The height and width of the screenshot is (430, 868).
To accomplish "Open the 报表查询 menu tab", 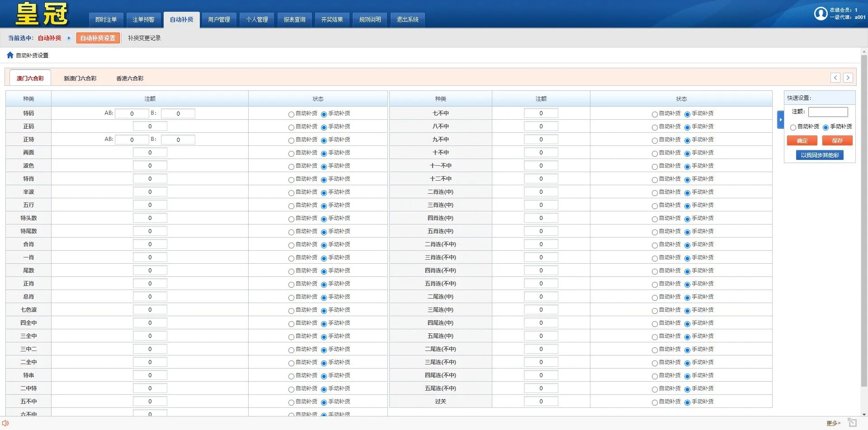I will (294, 19).
